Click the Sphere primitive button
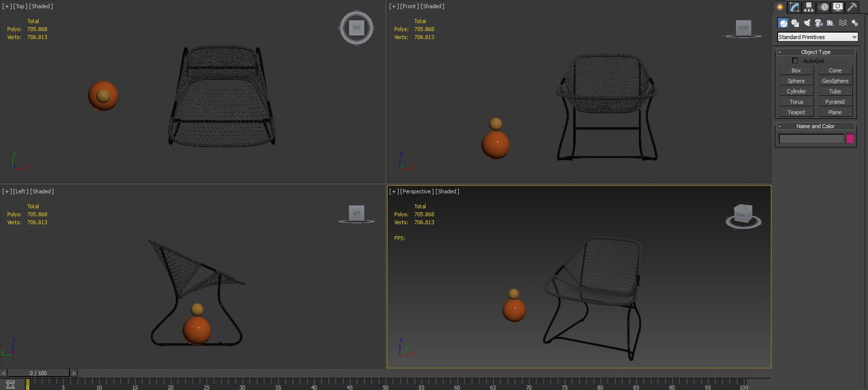Image resolution: width=868 pixels, height=390 pixels. [796, 81]
